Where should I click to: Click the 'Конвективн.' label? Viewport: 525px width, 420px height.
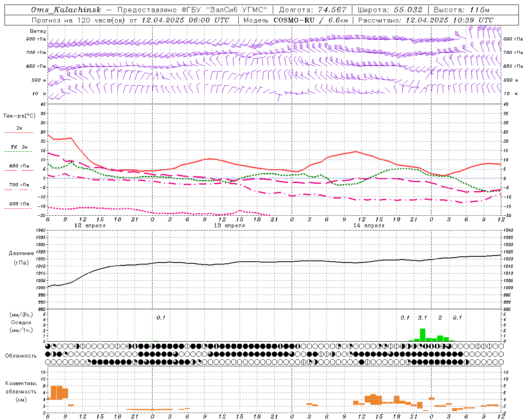pos(21,383)
